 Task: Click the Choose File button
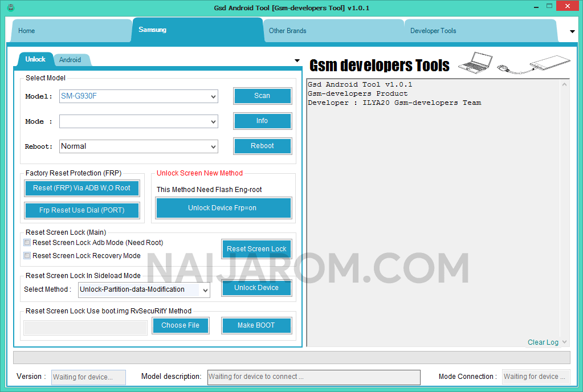pyautogui.click(x=180, y=325)
